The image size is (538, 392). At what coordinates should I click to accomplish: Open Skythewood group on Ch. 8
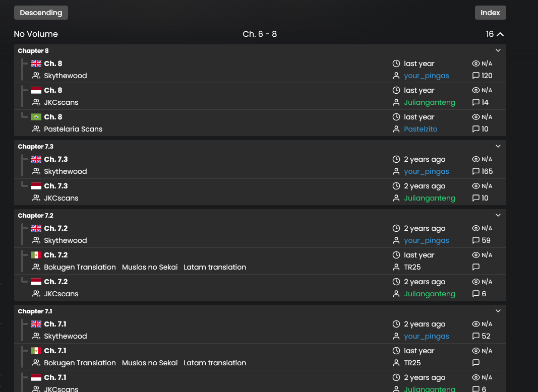point(65,76)
